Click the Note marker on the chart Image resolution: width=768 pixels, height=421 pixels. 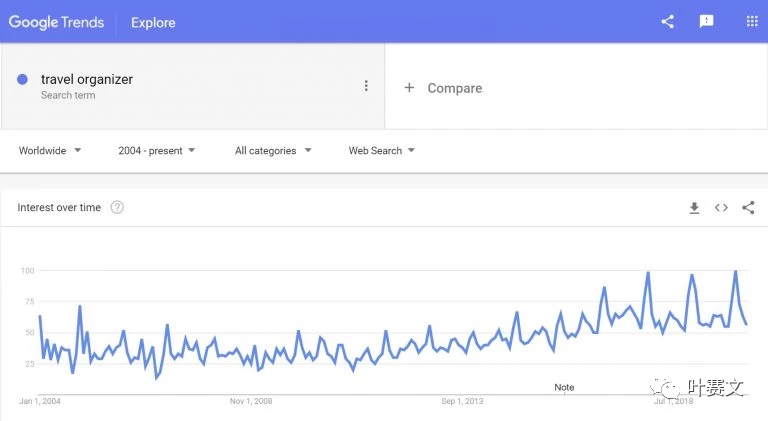pyautogui.click(x=564, y=387)
